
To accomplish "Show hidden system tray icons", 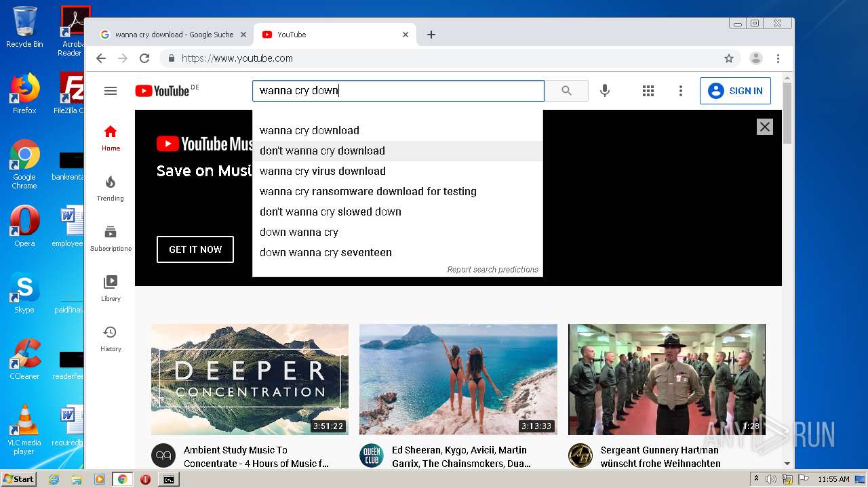I will [x=756, y=479].
